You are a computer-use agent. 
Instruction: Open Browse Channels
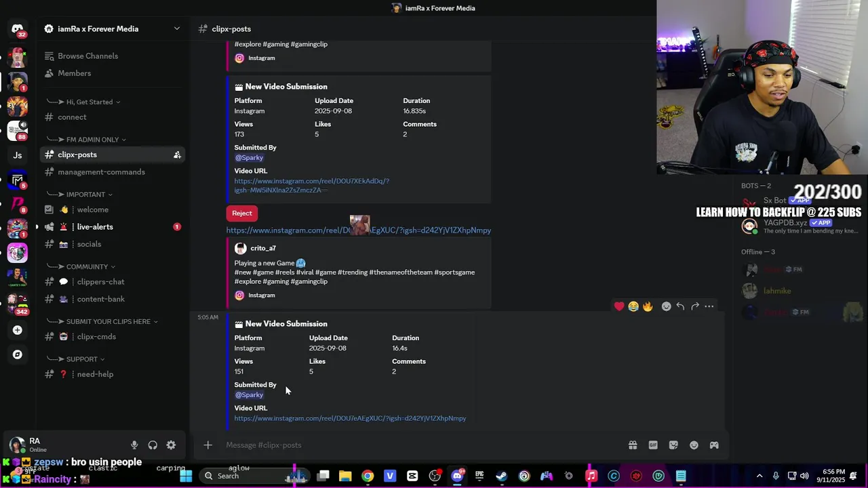pos(112,56)
